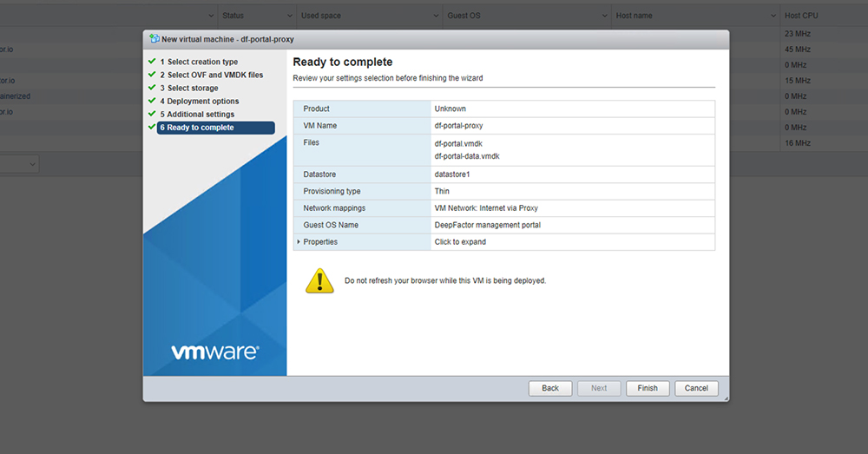Click the new virtual machine title icon
The width and height of the screenshot is (868, 454).
(155, 39)
